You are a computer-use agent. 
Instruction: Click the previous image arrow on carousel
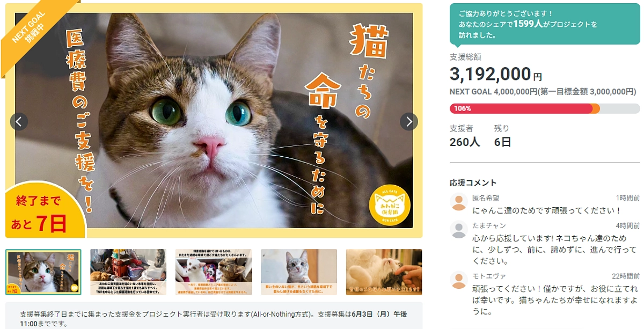[19, 122]
